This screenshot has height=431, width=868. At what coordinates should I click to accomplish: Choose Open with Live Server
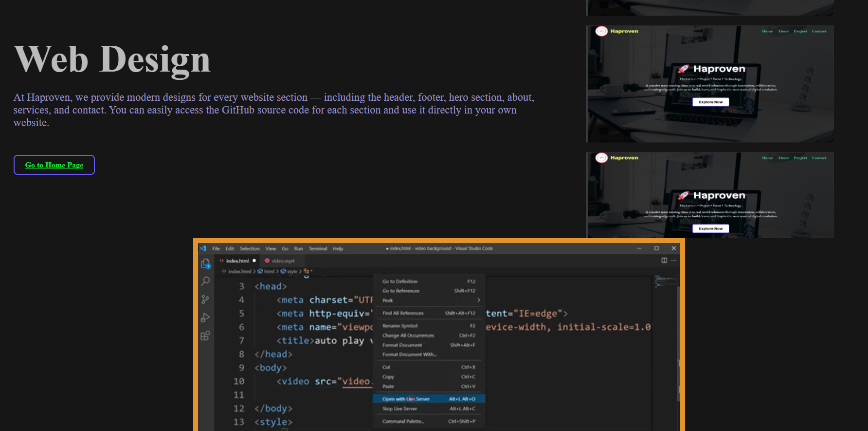coord(429,399)
